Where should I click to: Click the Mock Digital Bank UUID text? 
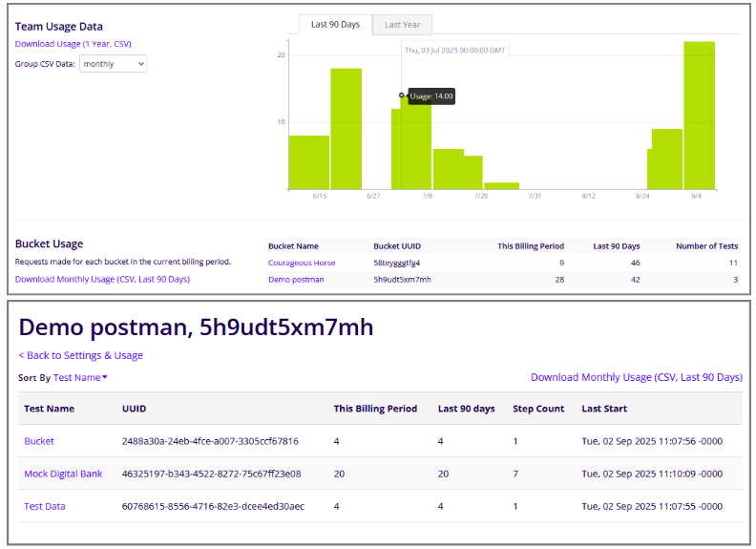[211, 474]
